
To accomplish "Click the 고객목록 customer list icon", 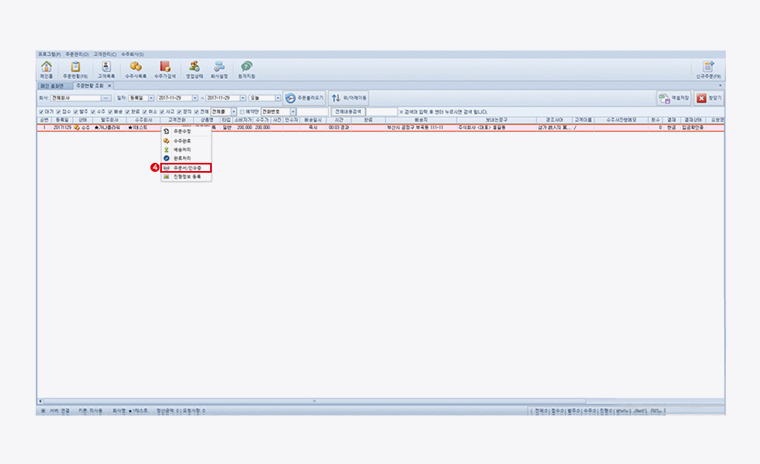I will [106, 68].
